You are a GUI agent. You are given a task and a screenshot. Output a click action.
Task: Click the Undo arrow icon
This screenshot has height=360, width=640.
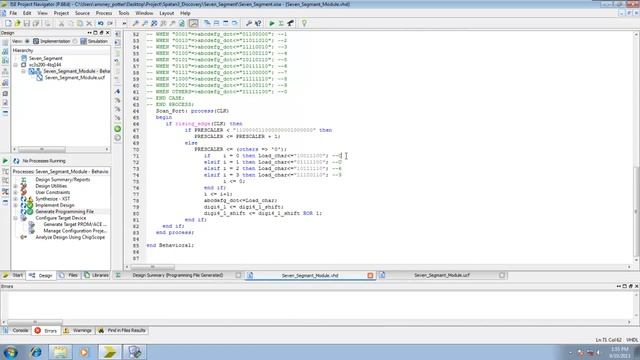(100, 23)
